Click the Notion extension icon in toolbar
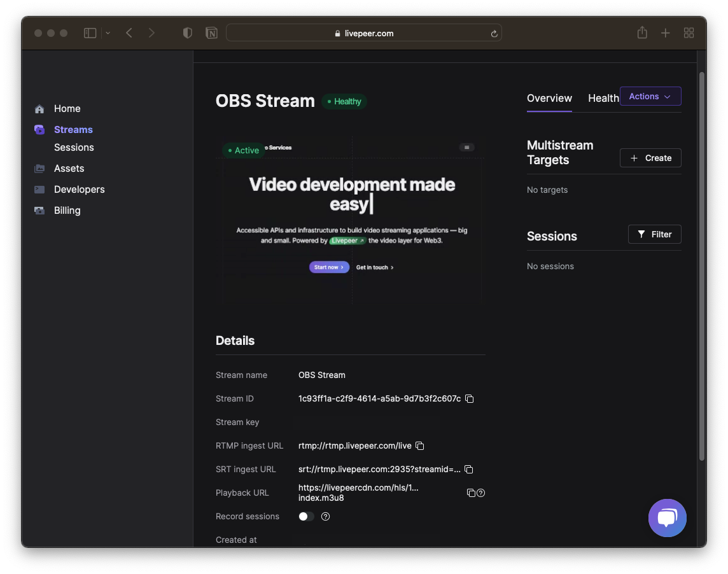 coord(211,33)
